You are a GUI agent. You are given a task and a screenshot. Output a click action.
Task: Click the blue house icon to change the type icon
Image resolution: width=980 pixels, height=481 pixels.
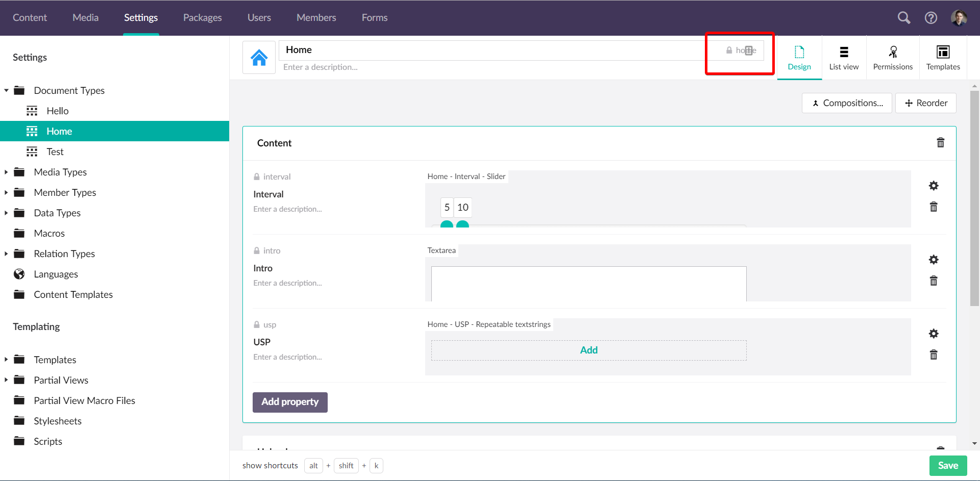(x=259, y=57)
